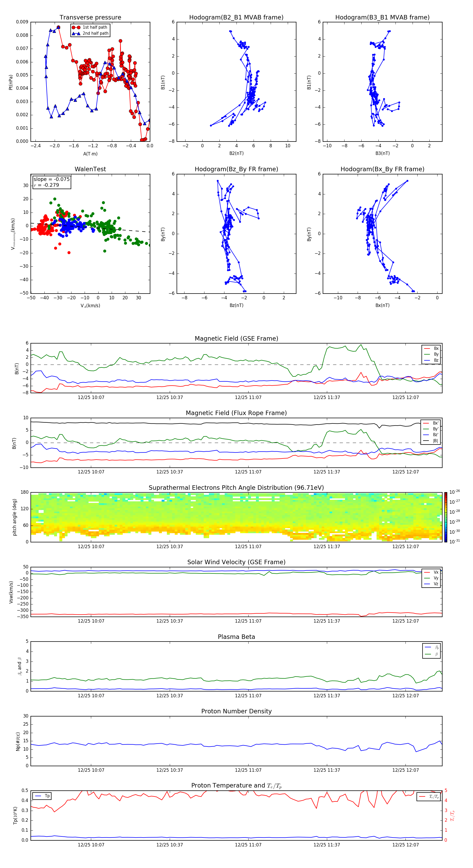This screenshot has height=868, width=473.
Task: Click '12/25 11:37' tick under Plasma Beta plot
Action: pos(327,695)
